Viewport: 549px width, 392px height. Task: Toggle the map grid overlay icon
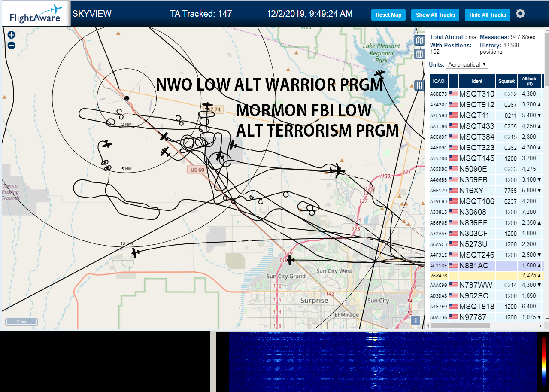coord(419,54)
